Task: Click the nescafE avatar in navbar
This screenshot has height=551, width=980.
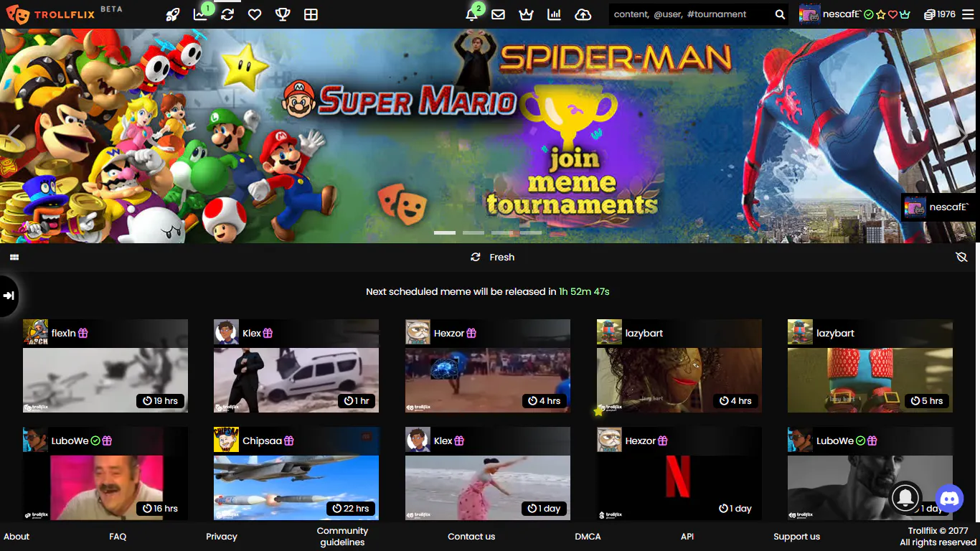Action: click(809, 14)
